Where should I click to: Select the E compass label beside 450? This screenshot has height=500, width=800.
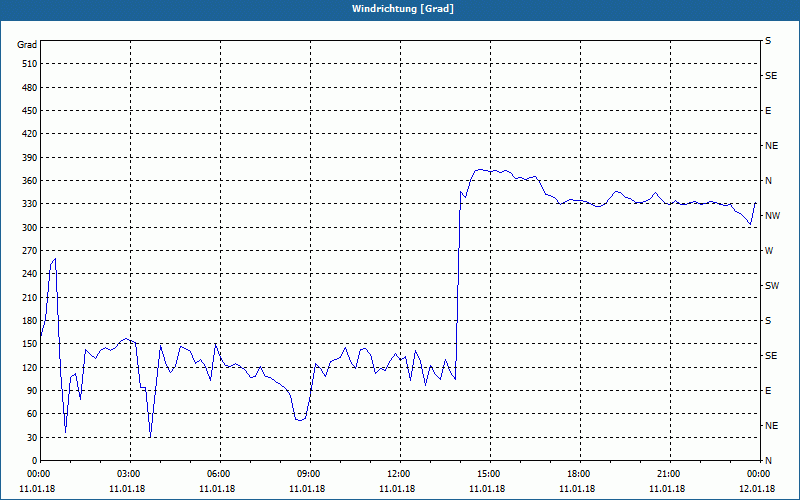point(768,111)
